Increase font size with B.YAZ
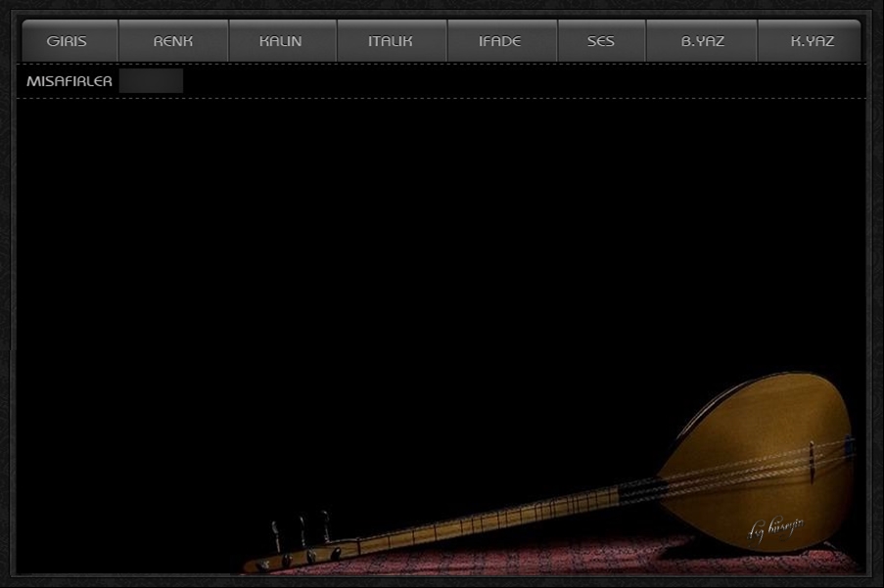Screen dimensions: 884x588 point(702,41)
